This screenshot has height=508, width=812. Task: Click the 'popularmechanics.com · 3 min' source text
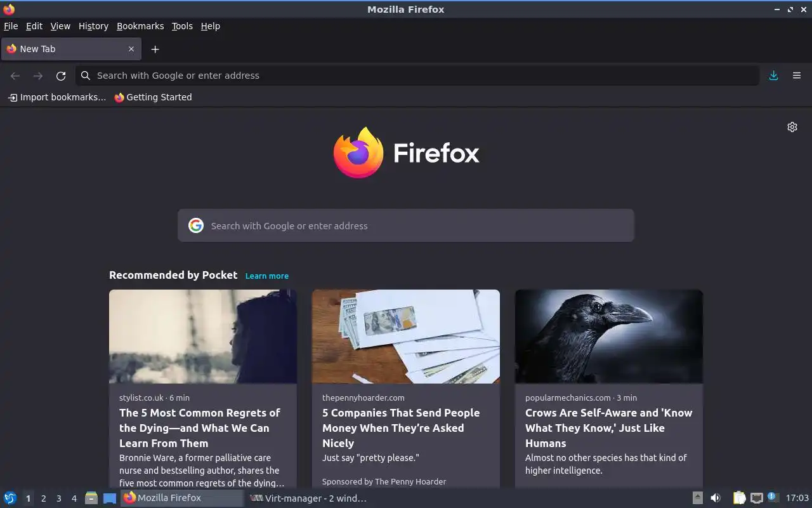tap(581, 398)
